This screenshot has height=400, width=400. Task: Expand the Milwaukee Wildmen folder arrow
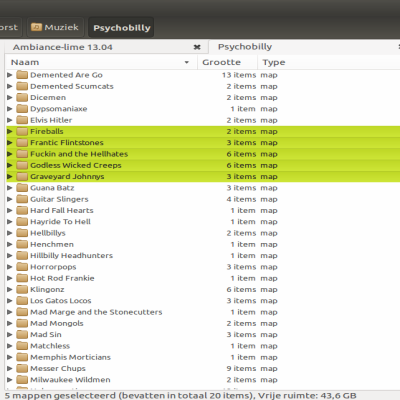coord(10,380)
